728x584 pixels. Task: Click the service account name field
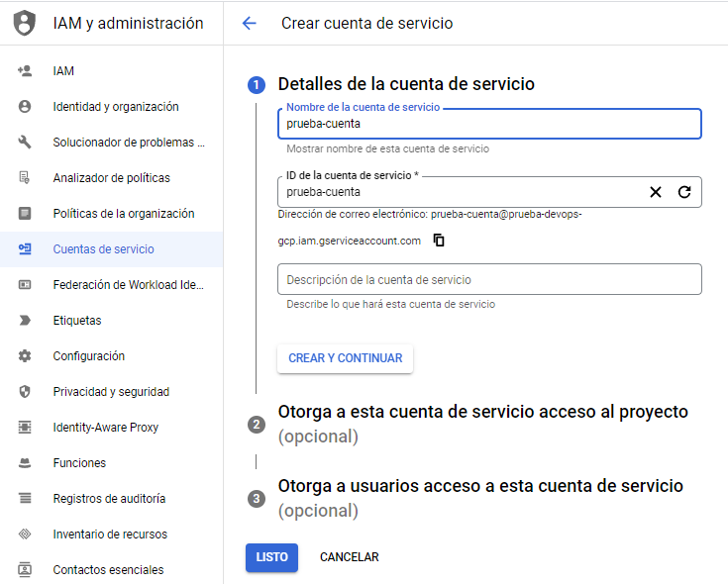[489, 125]
